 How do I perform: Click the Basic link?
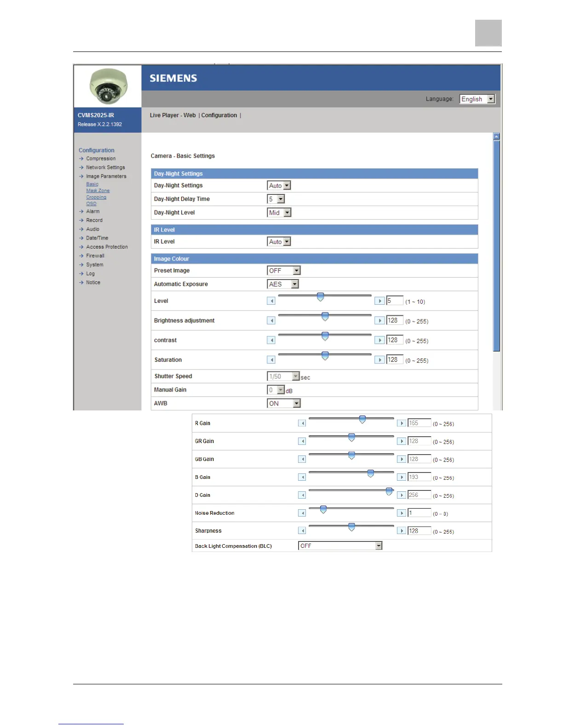tap(92, 184)
